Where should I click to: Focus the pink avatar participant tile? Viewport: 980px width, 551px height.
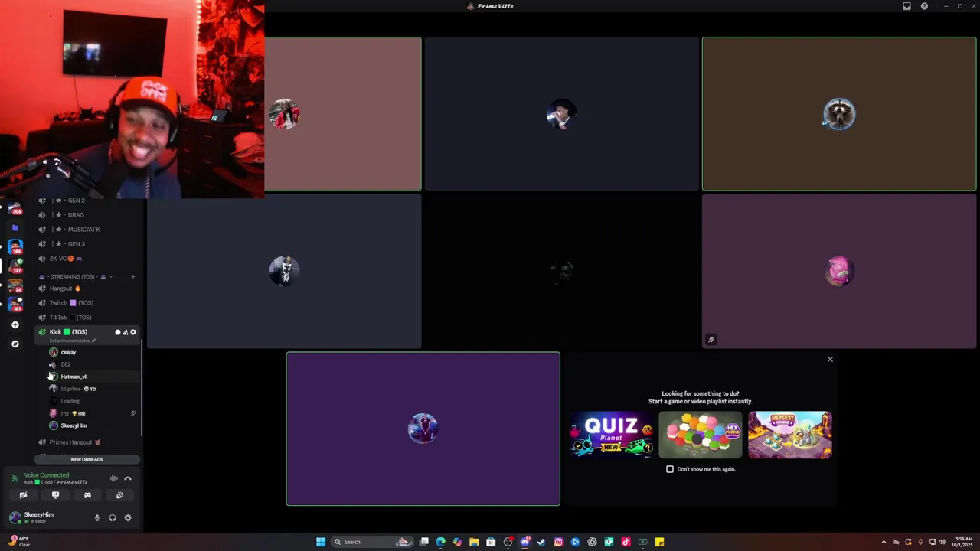pos(839,271)
